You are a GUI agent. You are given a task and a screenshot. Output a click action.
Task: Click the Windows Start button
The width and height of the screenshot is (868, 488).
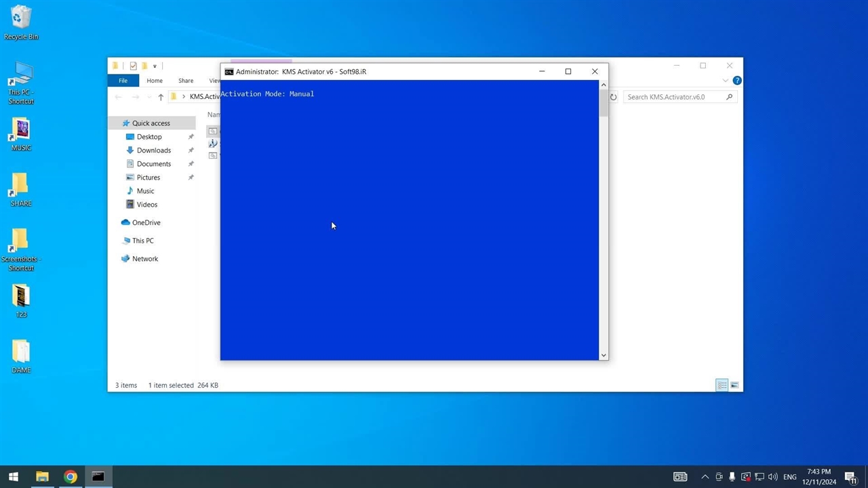tap(13, 476)
